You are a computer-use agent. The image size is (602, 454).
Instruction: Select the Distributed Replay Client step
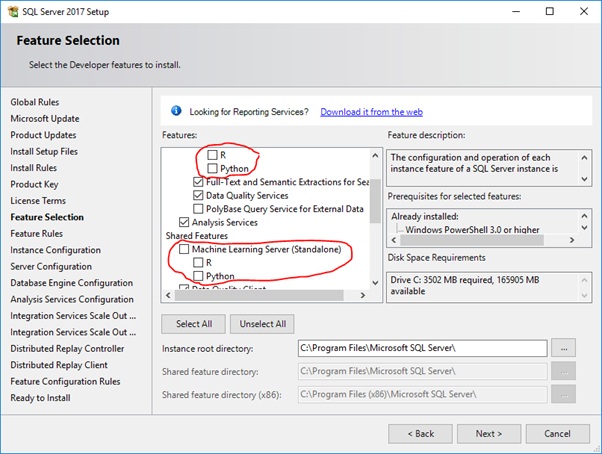59,365
